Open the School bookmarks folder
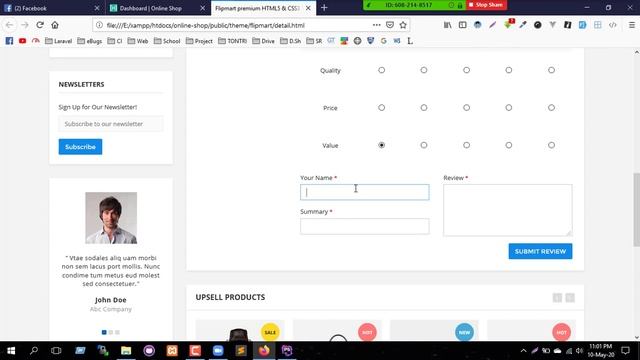Screen dimensions: 640x360 [167, 41]
